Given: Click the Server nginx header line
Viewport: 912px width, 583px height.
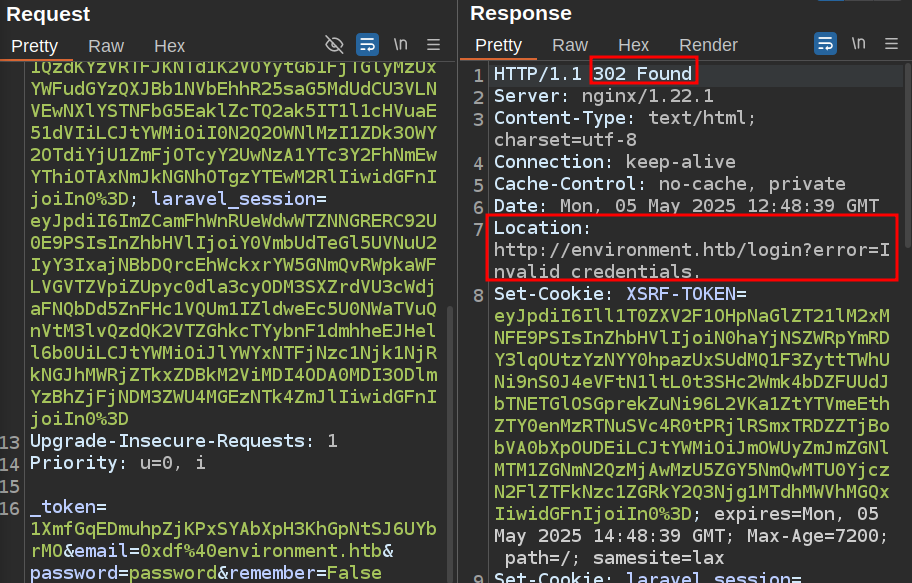Looking at the screenshot, I should point(603,96).
